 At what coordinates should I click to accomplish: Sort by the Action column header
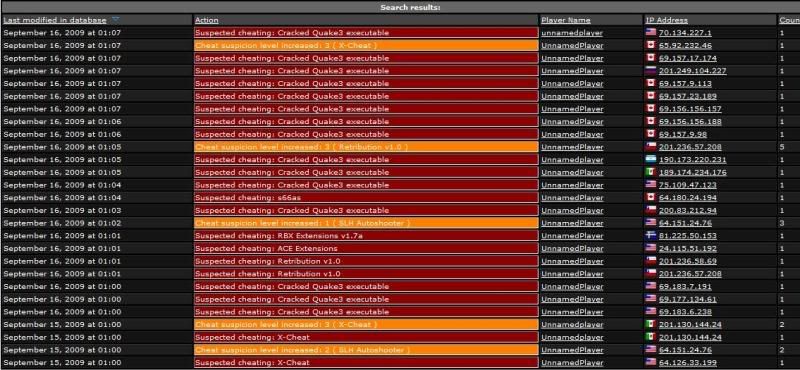(x=207, y=20)
